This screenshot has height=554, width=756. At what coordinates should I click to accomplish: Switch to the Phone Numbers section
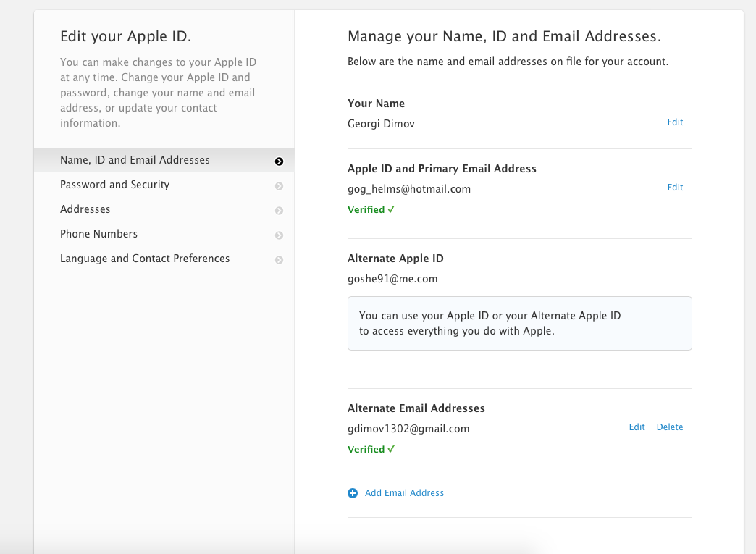click(x=98, y=234)
